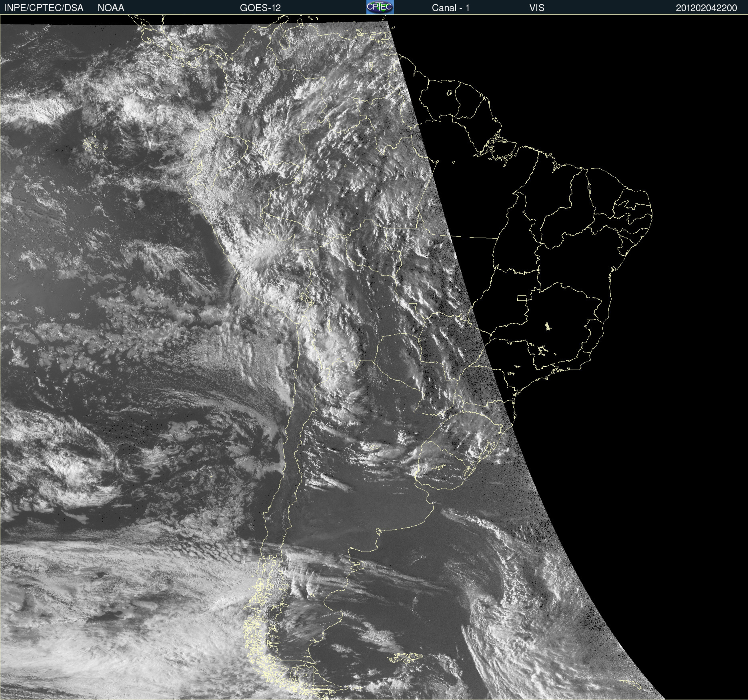The width and height of the screenshot is (748, 700).
Task: Click the VIS channel label
Action: pos(537,8)
